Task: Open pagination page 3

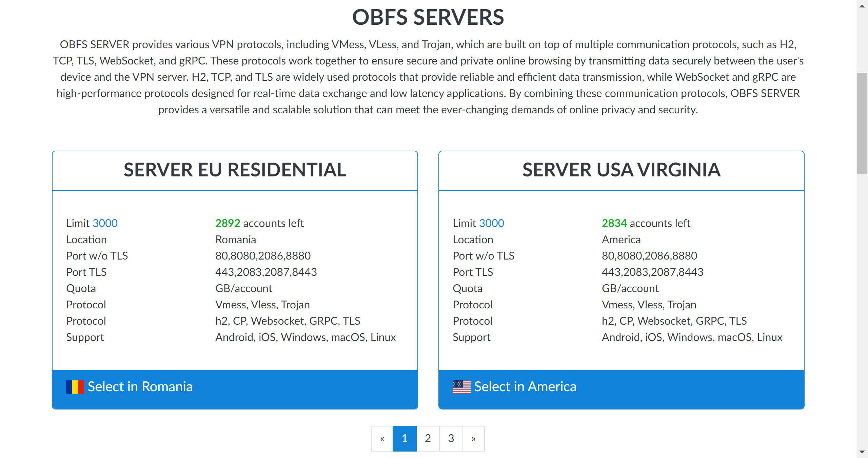Action: 451,439
